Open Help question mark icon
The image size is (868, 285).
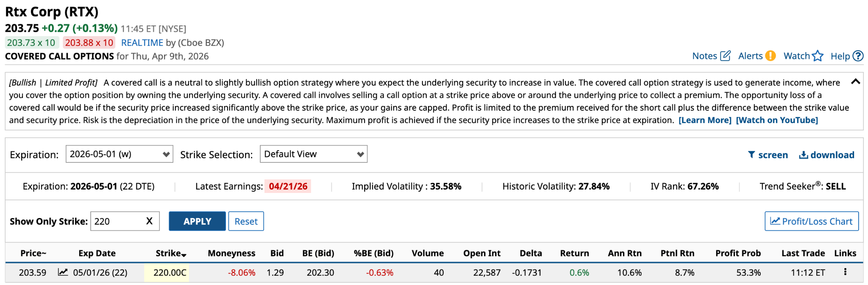coord(858,56)
